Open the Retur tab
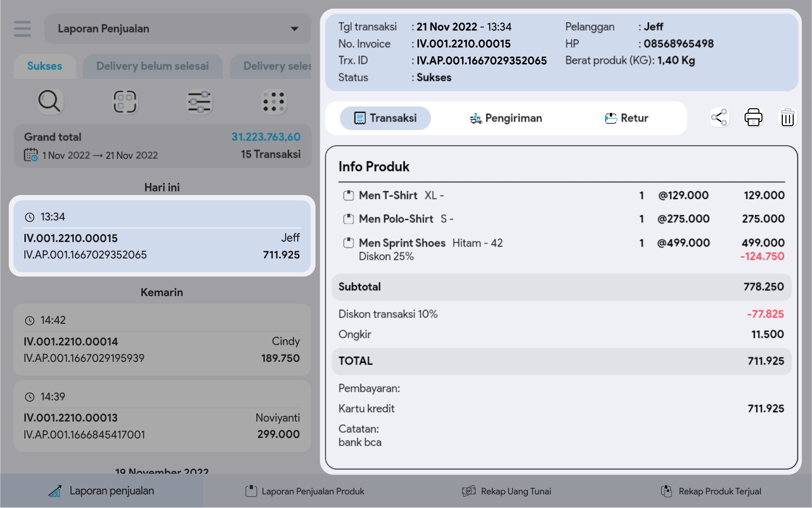The width and height of the screenshot is (812, 508). coord(626,118)
